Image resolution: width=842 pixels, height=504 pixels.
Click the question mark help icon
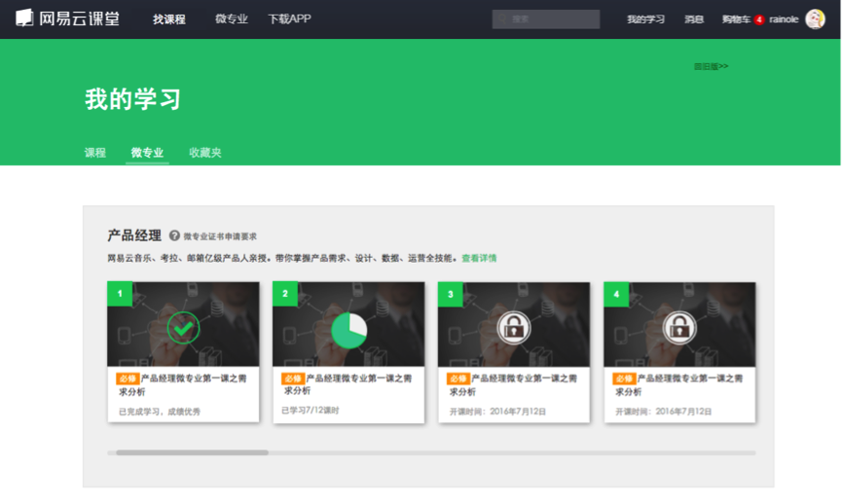(x=174, y=235)
